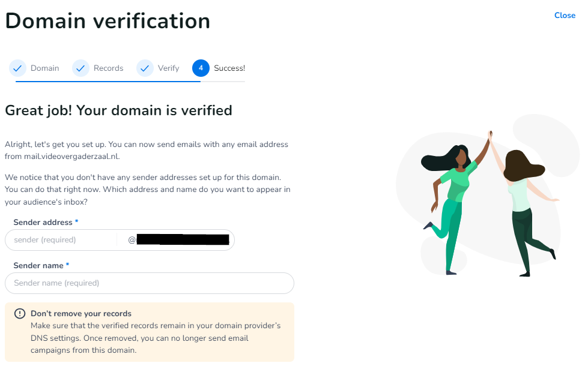
Task: Click the redacted domain suffix box
Action: click(183, 240)
